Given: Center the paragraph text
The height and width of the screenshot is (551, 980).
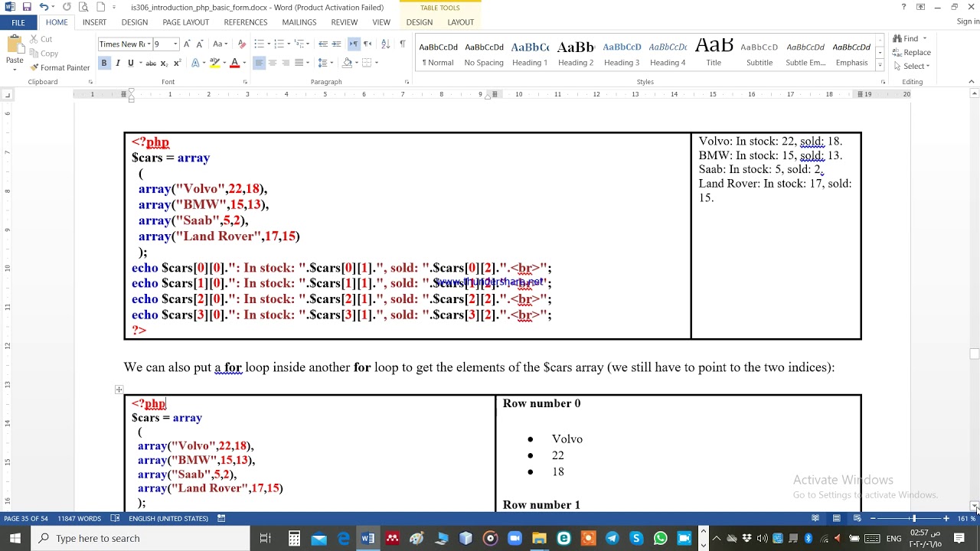Looking at the screenshot, I should 273,63.
